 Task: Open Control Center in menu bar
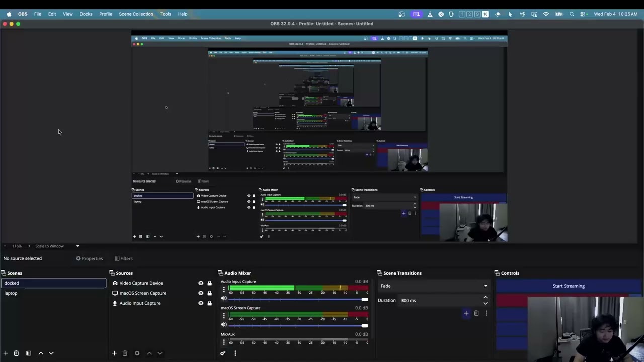583,14
